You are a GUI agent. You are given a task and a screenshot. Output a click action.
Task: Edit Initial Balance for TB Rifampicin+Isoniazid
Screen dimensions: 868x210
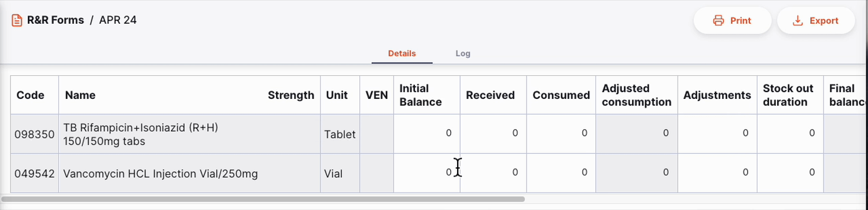click(x=427, y=134)
